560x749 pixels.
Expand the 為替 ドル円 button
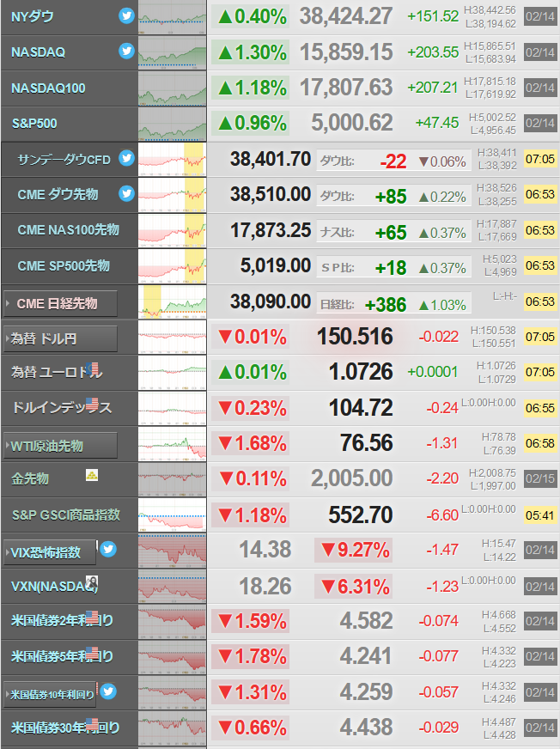(x=60, y=338)
